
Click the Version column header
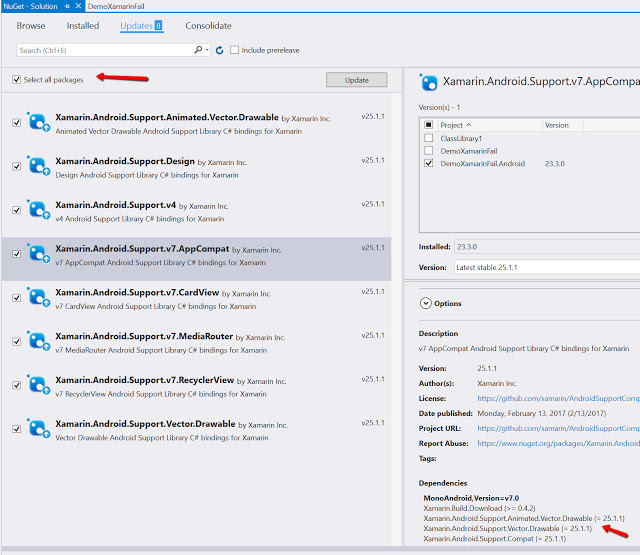[562, 125]
